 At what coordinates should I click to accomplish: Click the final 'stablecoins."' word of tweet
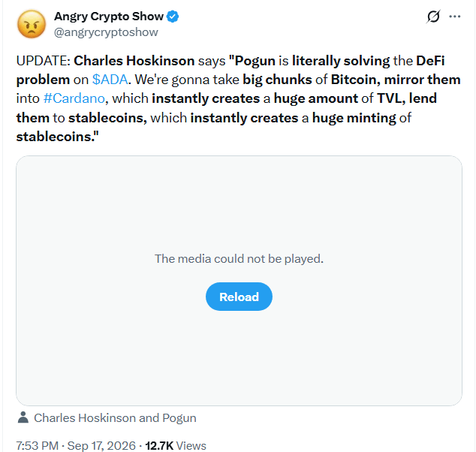click(x=57, y=137)
